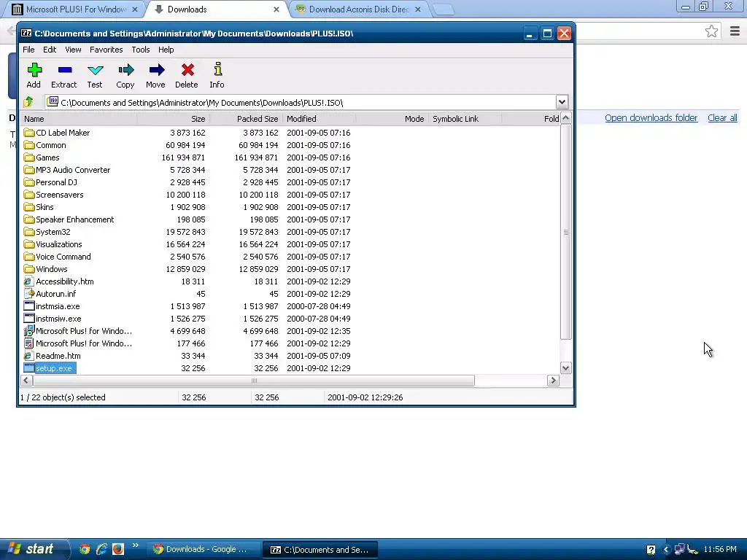The image size is (747, 560).
Task: Select the Accessibility.htm file icon
Action: click(28, 281)
